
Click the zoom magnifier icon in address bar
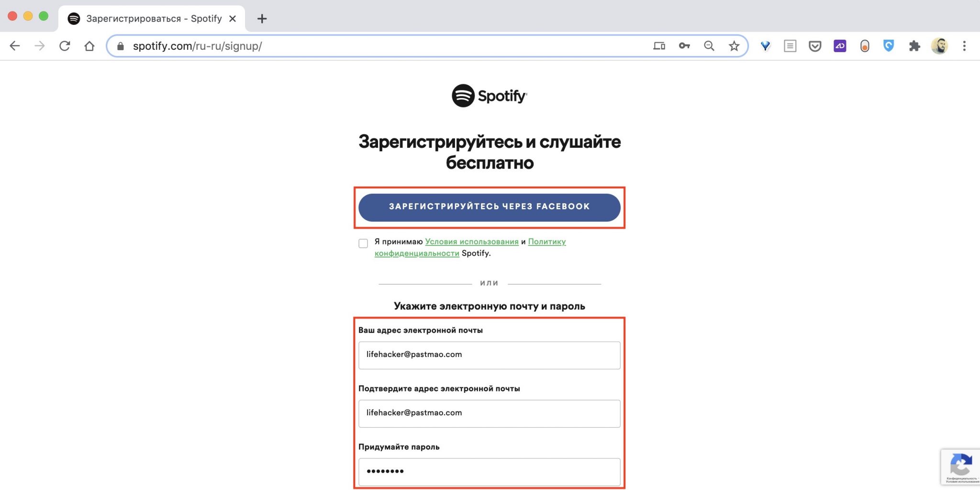[709, 46]
